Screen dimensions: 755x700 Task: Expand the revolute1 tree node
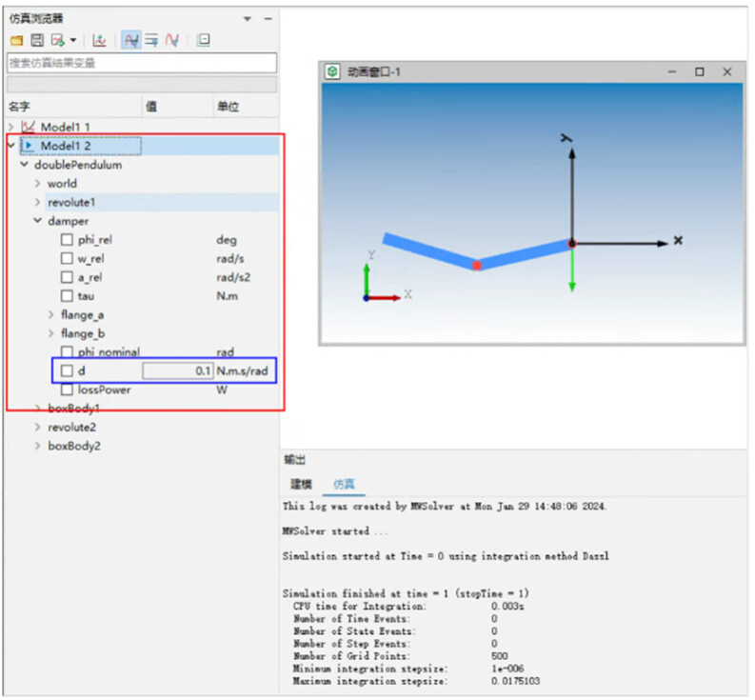(37, 202)
